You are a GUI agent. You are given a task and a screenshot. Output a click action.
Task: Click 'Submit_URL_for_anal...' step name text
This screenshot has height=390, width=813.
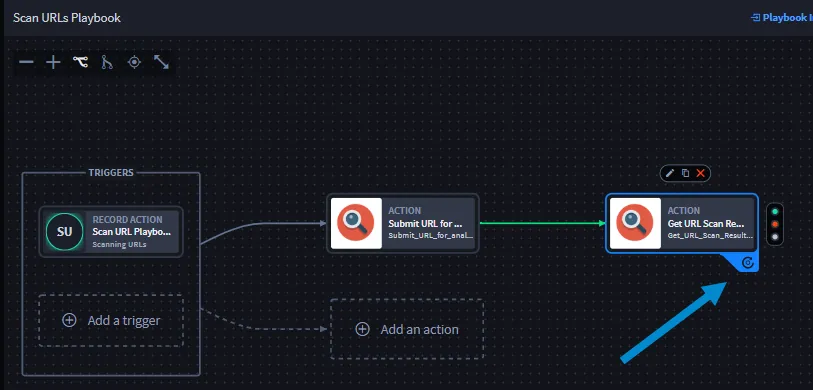tap(431, 235)
